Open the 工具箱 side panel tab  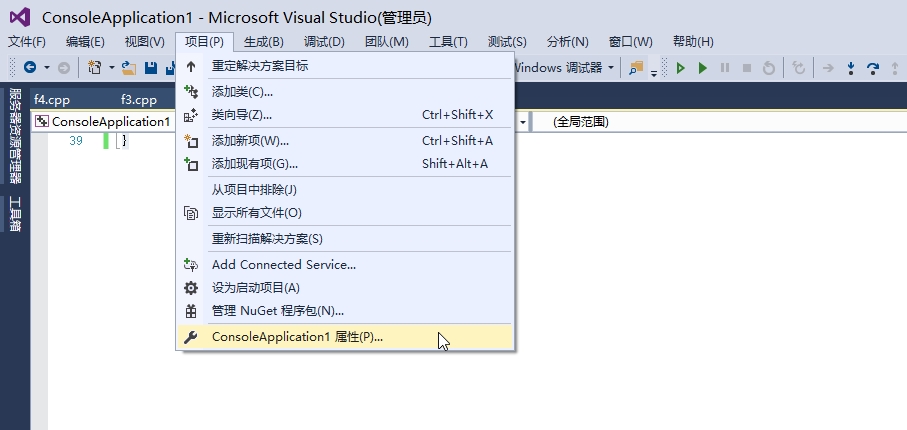click(16, 214)
